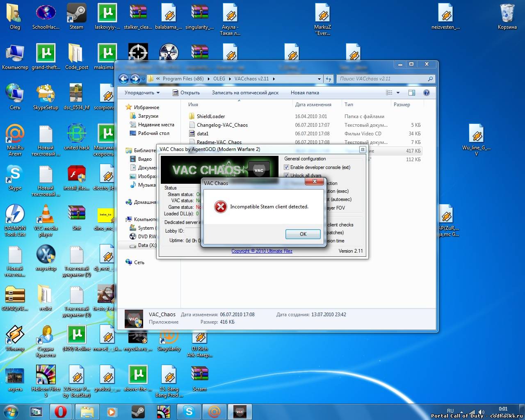Click OLEG breadcrumb in address bar
Viewport: 525px width, 420px height.
(219, 79)
